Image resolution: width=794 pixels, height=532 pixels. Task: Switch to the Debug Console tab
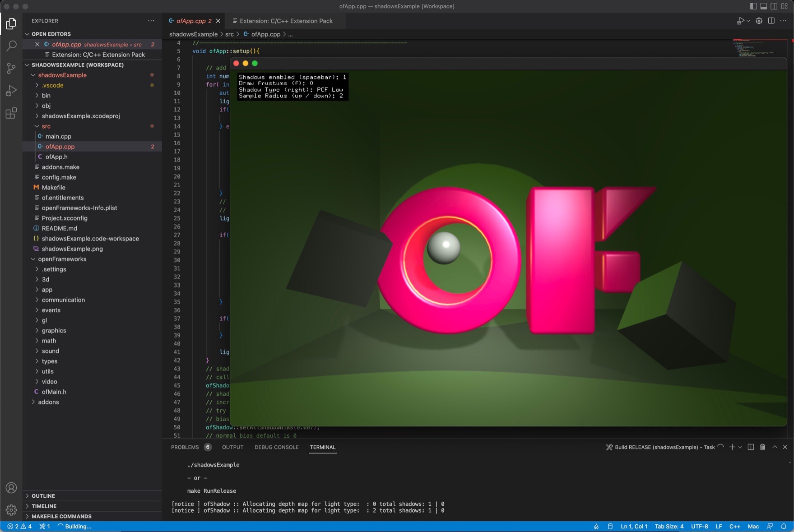(x=277, y=447)
